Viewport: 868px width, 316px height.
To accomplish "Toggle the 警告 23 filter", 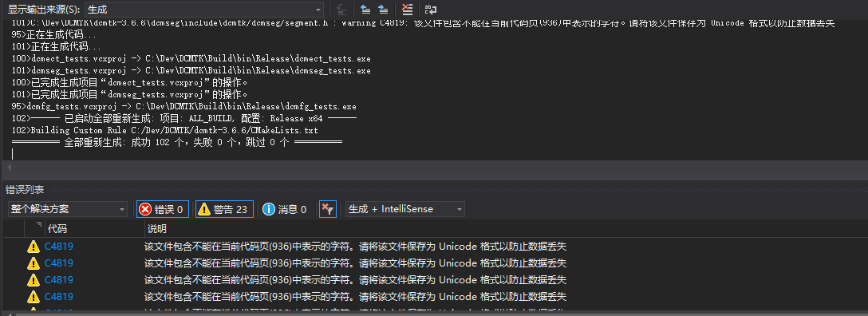I will click(224, 209).
